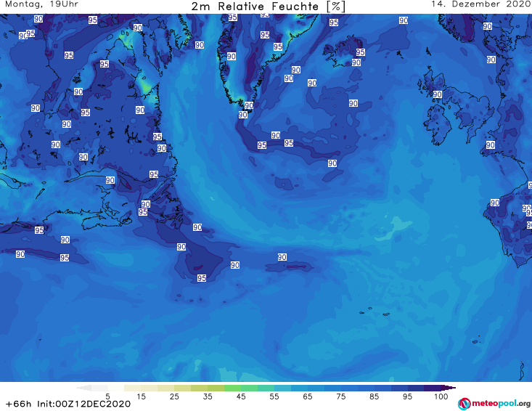Click the legend value "55"

pyautogui.click(x=274, y=396)
